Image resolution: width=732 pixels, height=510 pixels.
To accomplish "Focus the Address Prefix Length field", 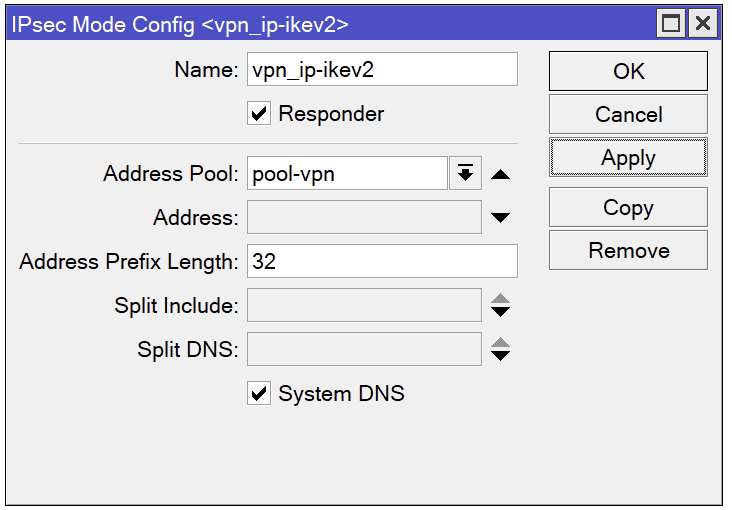I will [382, 261].
